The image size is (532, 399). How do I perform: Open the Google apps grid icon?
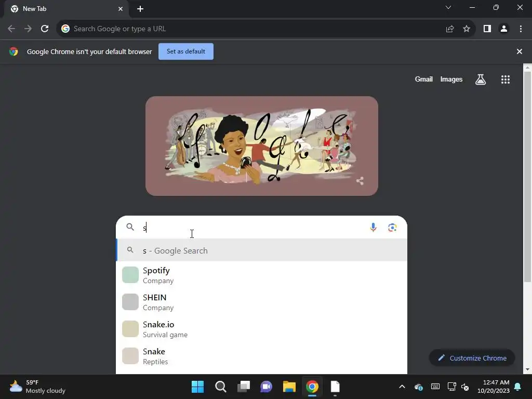(505, 79)
